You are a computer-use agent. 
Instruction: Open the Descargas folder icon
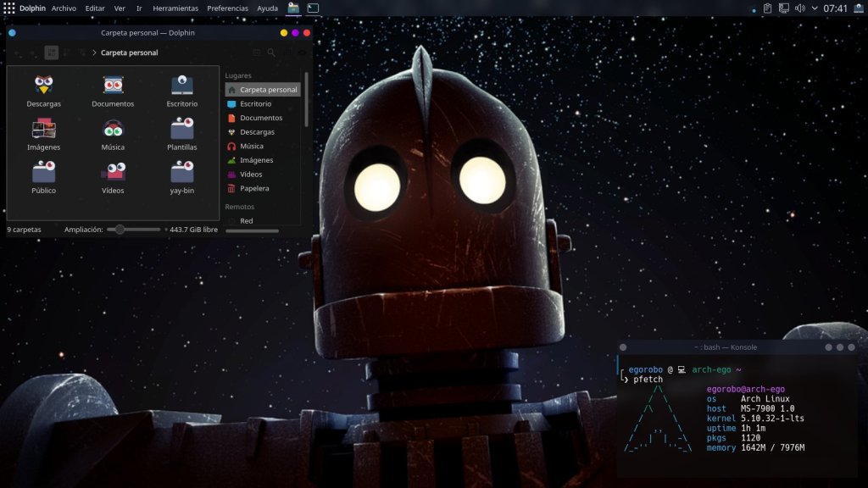tap(43, 85)
